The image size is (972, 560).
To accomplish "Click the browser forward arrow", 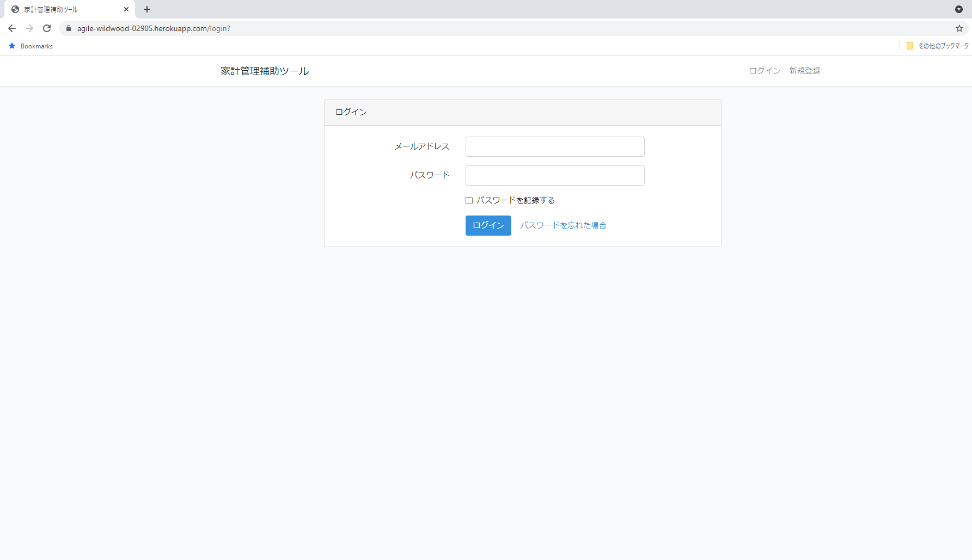I will tap(29, 28).
